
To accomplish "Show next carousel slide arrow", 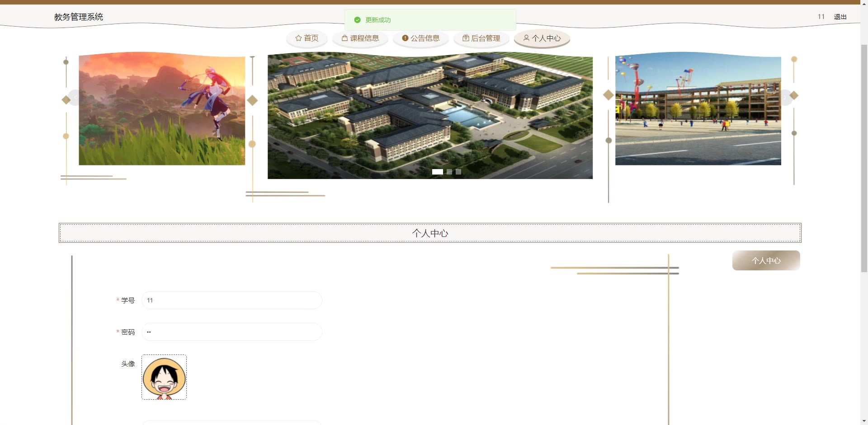I will [x=786, y=98].
